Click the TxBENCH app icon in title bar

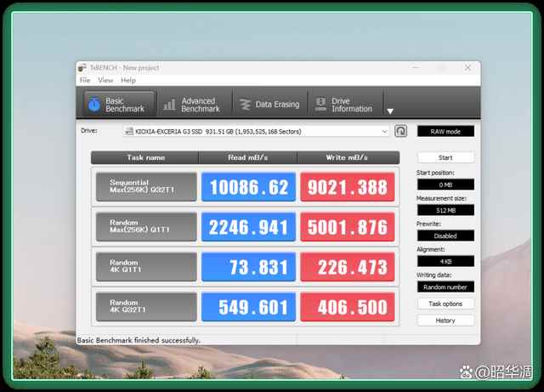coord(82,68)
